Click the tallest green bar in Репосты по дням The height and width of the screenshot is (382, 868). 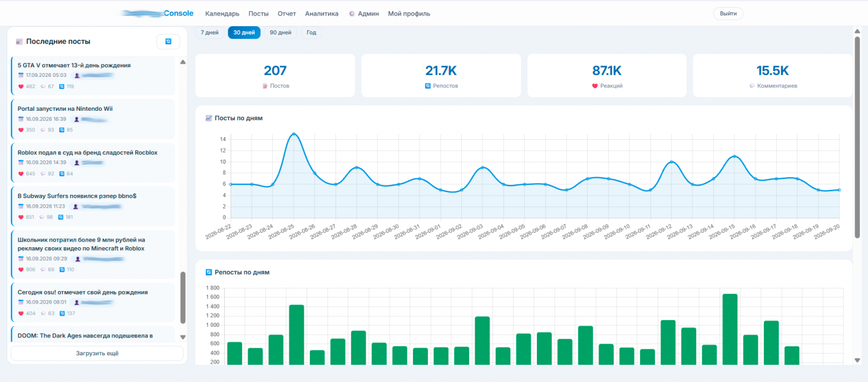pos(730,330)
